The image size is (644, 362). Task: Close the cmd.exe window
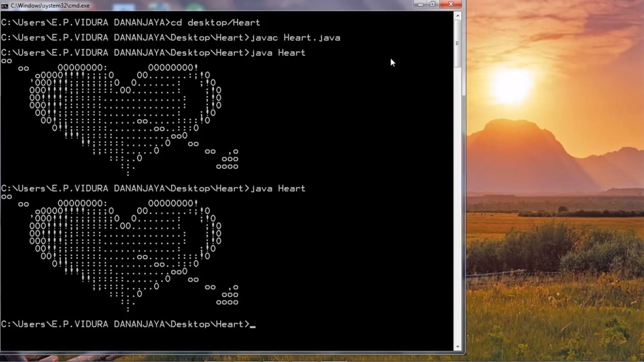tap(450, 4)
